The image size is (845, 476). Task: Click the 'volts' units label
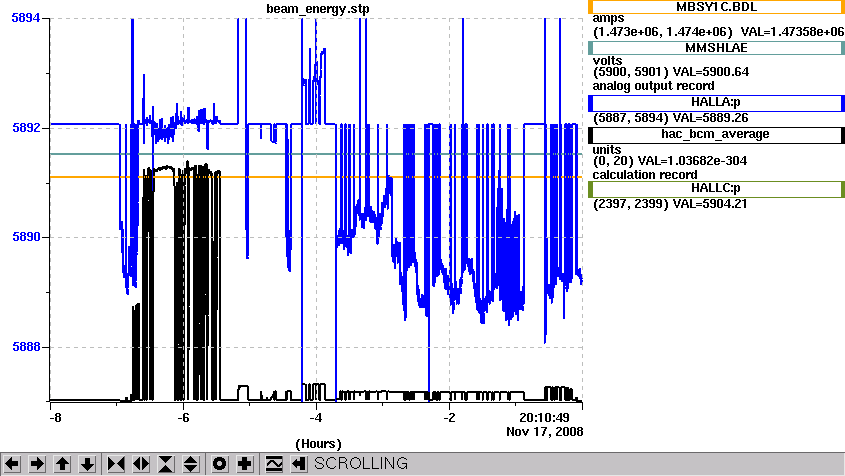pos(607,60)
